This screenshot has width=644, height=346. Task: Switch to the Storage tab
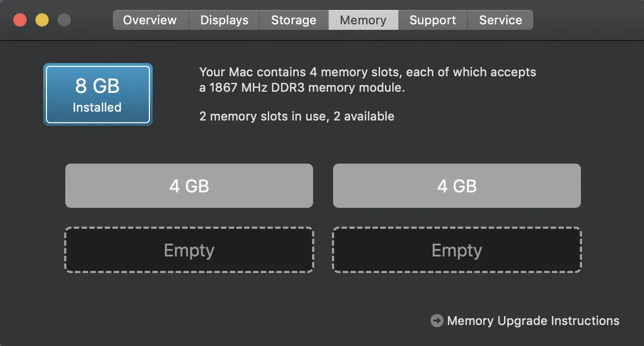click(x=293, y=20)
